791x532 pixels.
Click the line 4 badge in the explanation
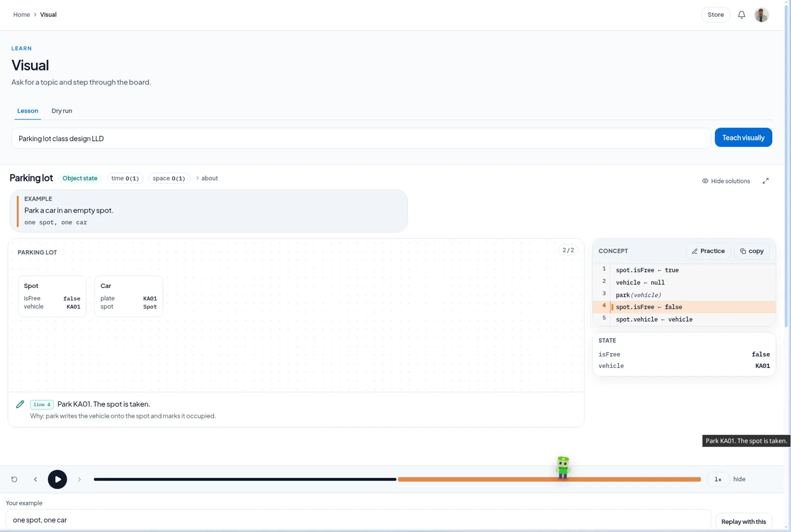[42, 405]
